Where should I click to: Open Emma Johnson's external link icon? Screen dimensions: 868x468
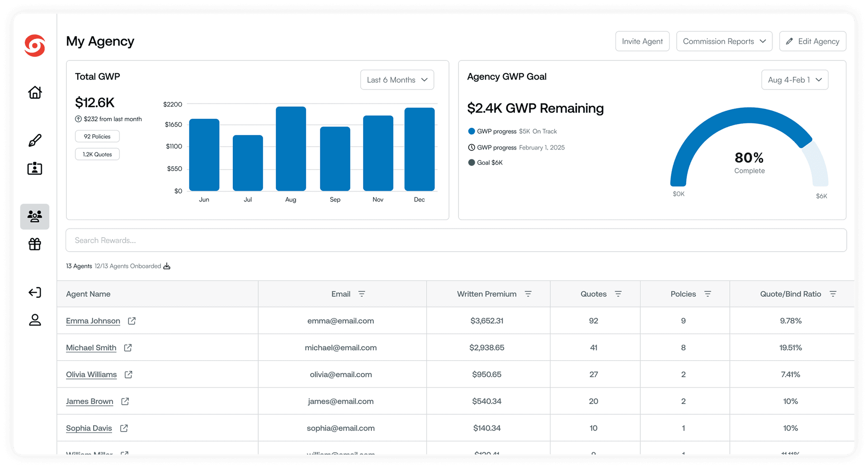pyautogui.click(x=132, y=321)
